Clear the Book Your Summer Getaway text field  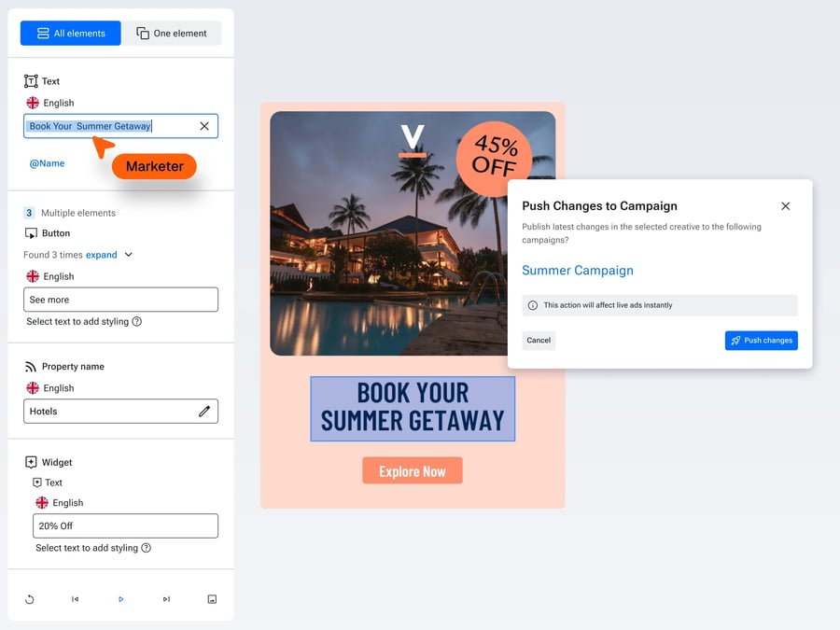pos(204,126)
